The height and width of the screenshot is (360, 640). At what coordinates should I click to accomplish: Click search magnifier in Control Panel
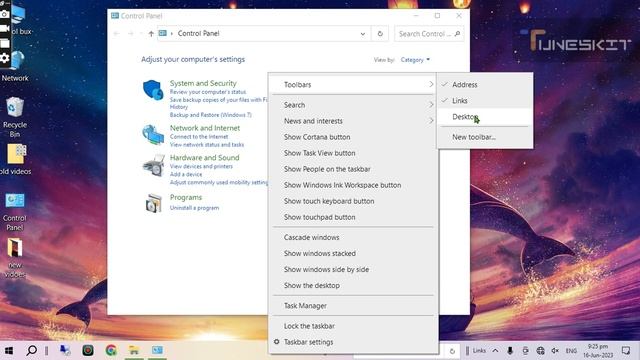tap(457, 33)
